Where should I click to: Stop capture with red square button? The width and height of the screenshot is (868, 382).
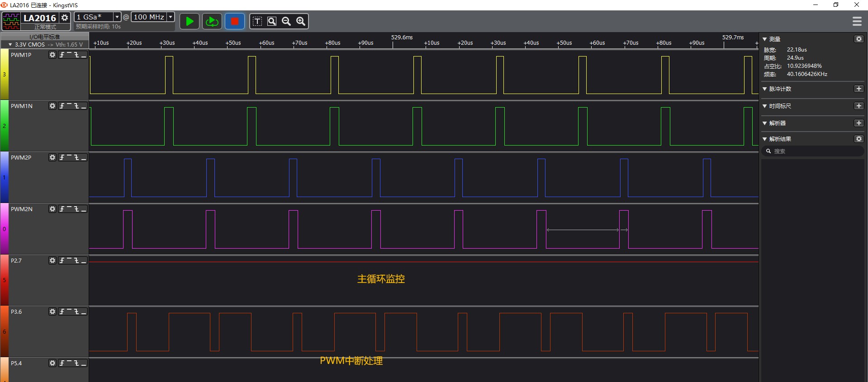coord(235,21)
